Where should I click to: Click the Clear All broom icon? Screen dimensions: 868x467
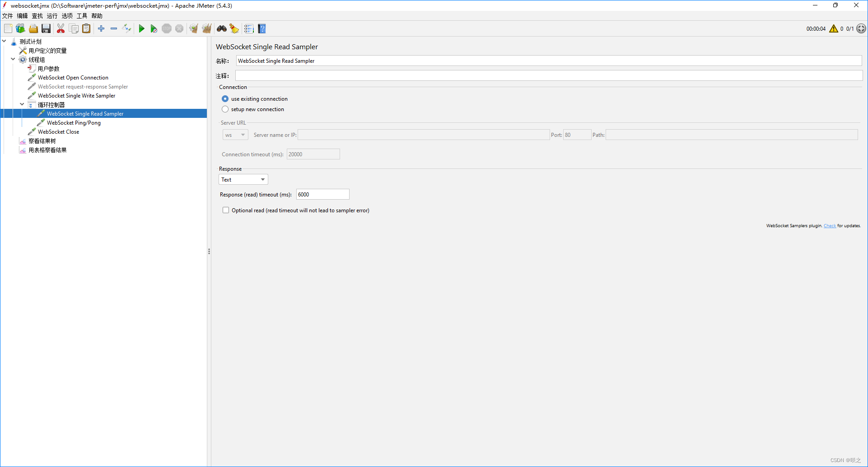click(206, 28)
